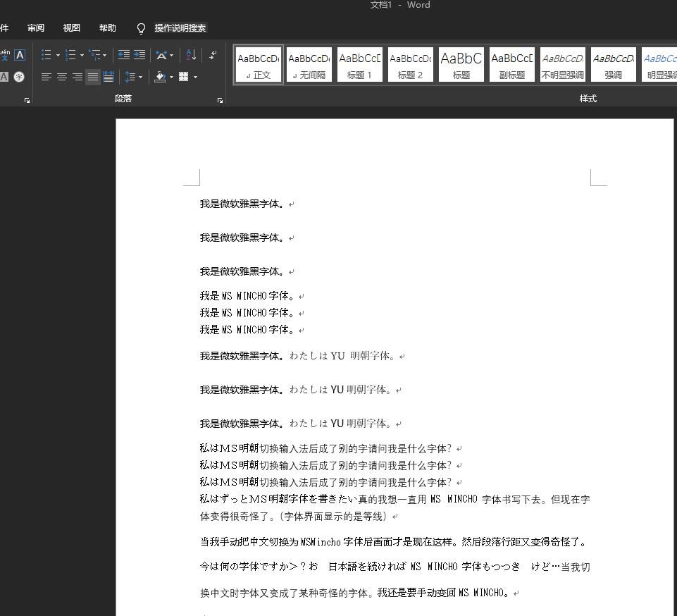This screenshot has height=616, width=677.
Task: Open the paragraph settings dialog launcher
Action: [221, 100]
